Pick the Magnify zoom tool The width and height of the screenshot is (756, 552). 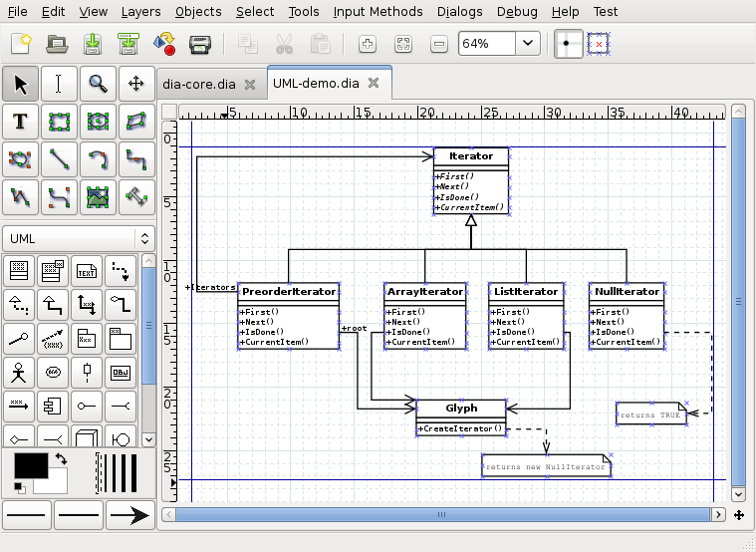click(97, 84)
